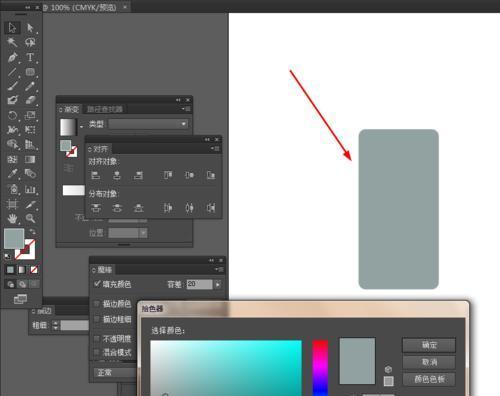Click horizontal align left icon in Align panel
Viewport: 500px width, 396px height.
point(96,175)
